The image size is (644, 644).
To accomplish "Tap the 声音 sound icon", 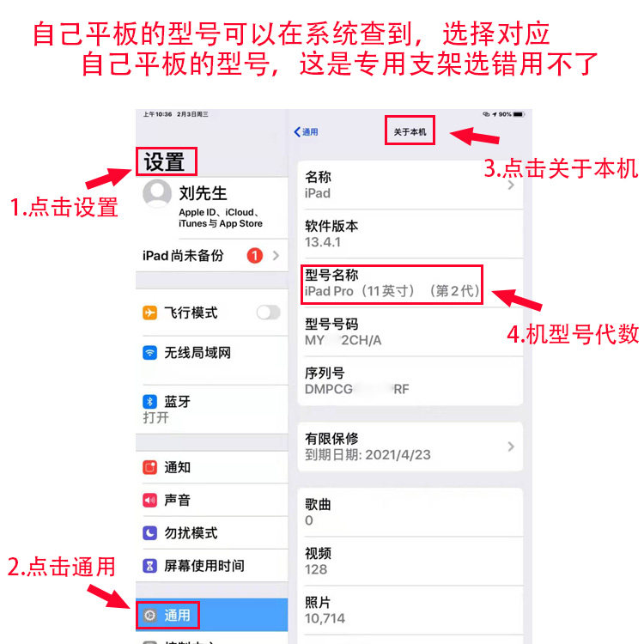I will click(x=149, y=500).
